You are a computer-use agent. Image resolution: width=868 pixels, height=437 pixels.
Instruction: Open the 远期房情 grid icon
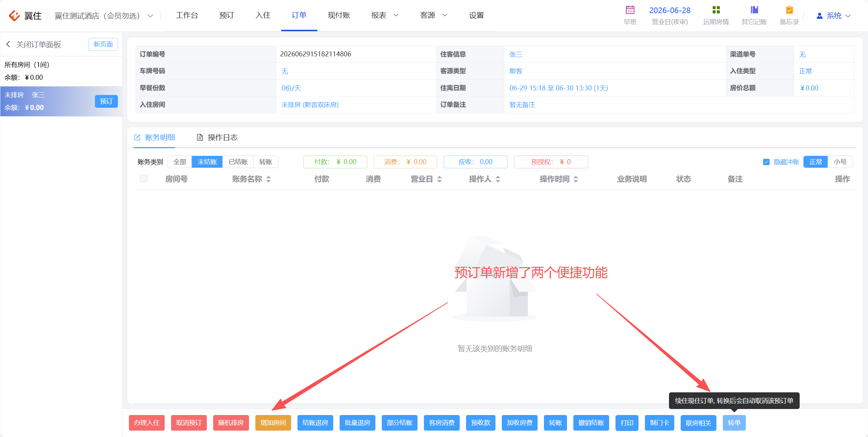tap(716, 10)
